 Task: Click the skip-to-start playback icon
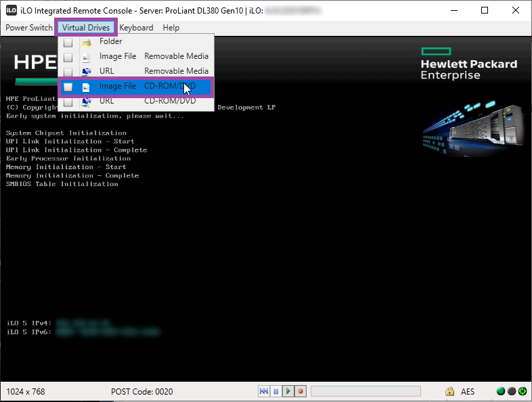264,391
